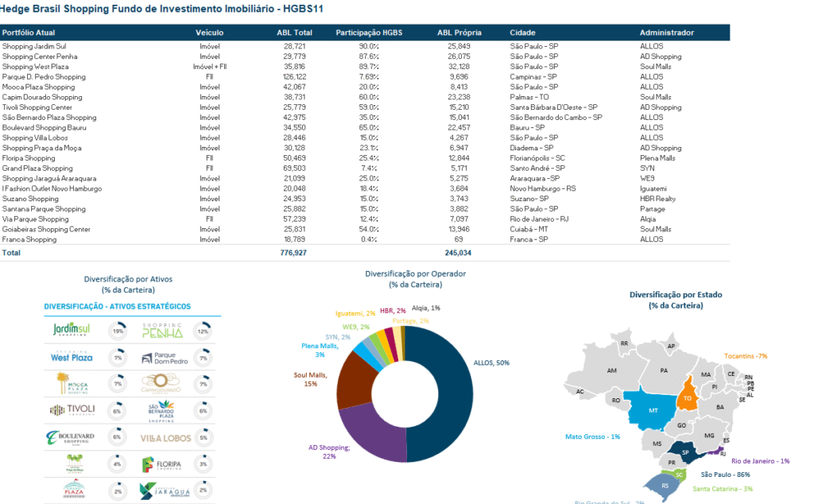The image size is (814, 504).
Task: Select the Mooca Plaza Shopping logo
Action: 72,383
